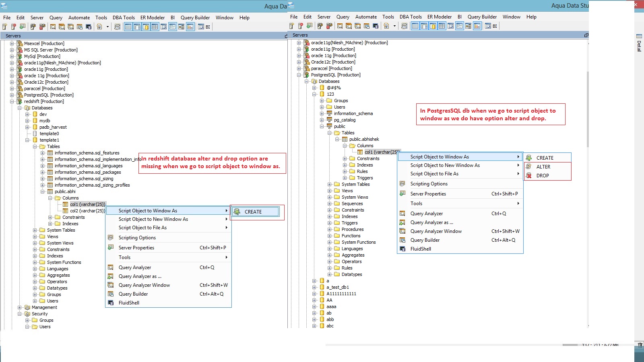Click Query Builder toolbar icon in left window
This screenshot has height=362, width=644.
[80, 27]
